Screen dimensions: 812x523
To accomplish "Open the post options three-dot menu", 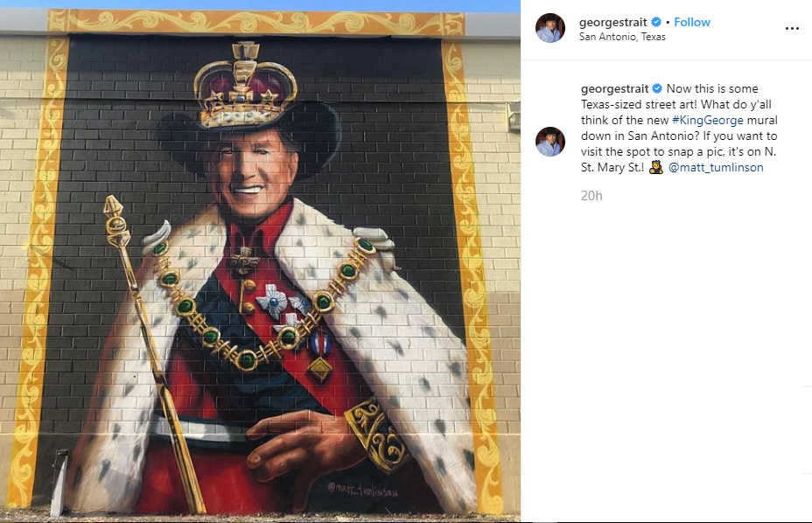I will point(793,27).
